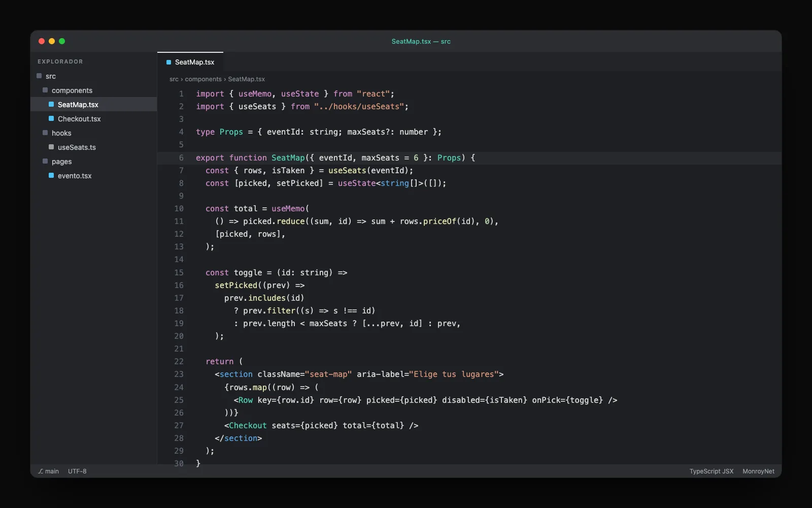Click the hooks folder icon
The height and width of the screenshot is (508, 812).
pyautogui.click(x=45, y=133)
